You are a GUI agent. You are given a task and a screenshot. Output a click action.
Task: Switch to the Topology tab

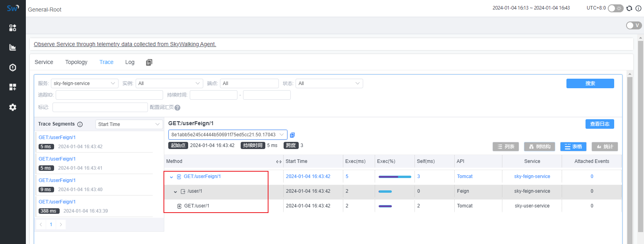coord(76,62)
